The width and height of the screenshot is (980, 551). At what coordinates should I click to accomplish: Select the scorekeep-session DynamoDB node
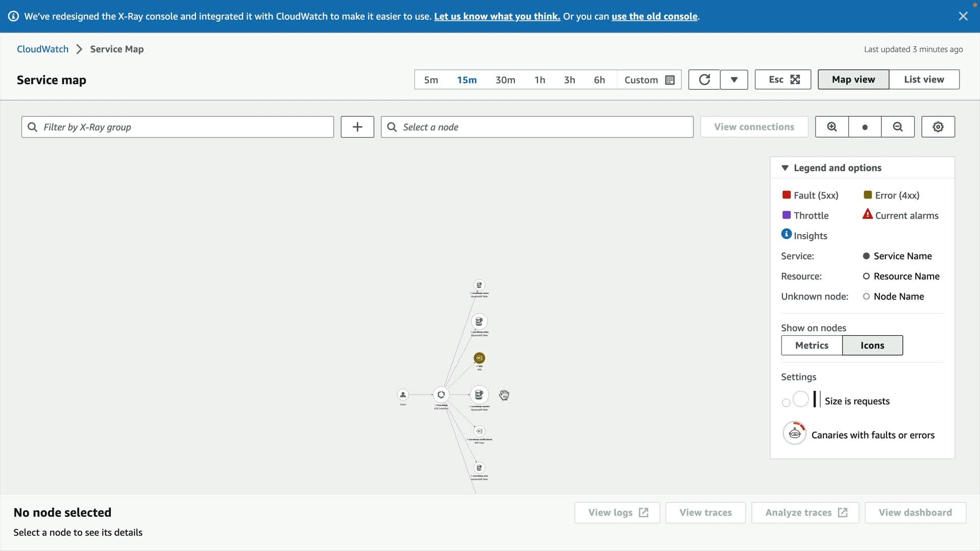point(479,394)
